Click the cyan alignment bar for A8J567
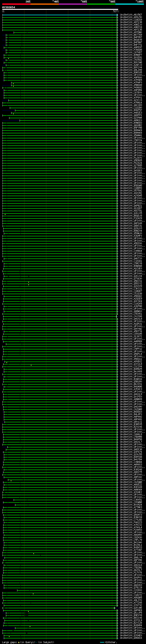 60,15
